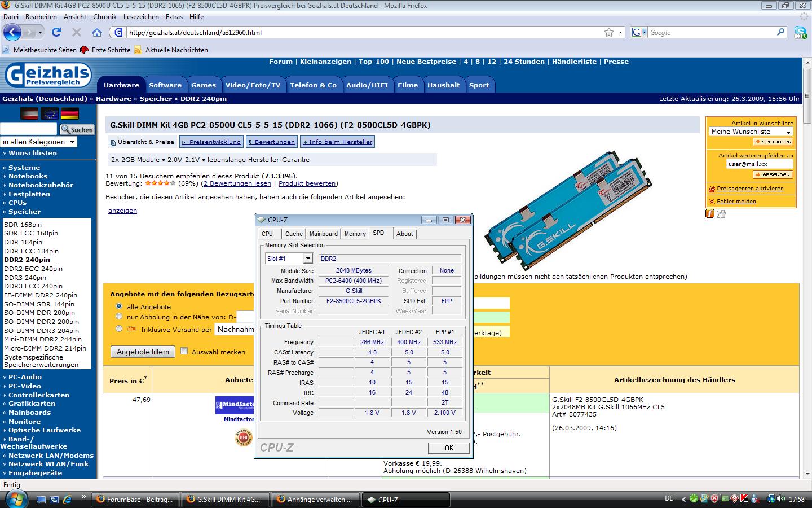Open the Lesezeichen menu in Firefox
The height and width of the screenshot is (508, 812).
click(141, 17)
